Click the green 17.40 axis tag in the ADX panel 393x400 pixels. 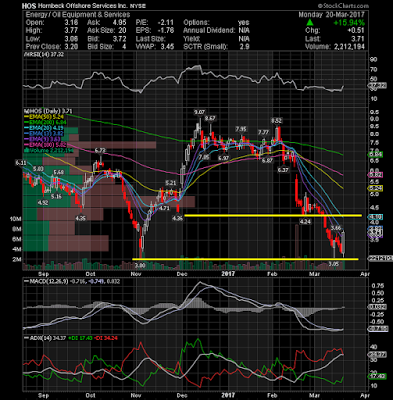click(377, 376)
